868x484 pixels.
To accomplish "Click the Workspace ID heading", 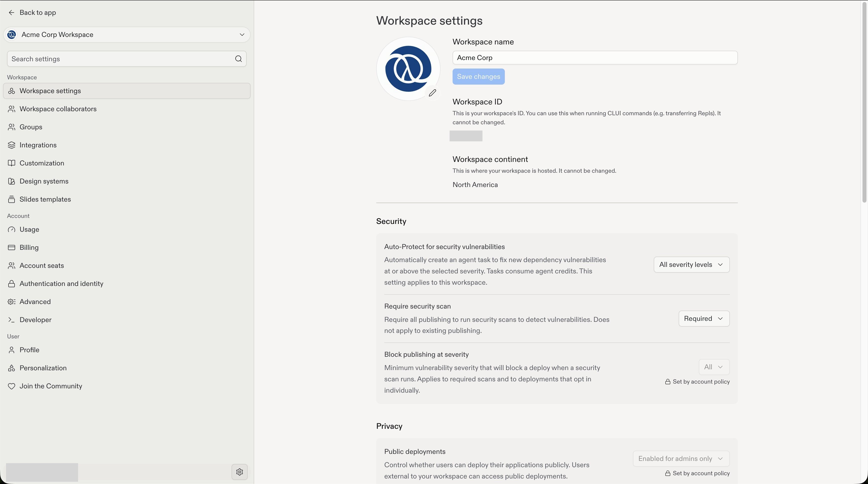I will click(x=477, y=102).
